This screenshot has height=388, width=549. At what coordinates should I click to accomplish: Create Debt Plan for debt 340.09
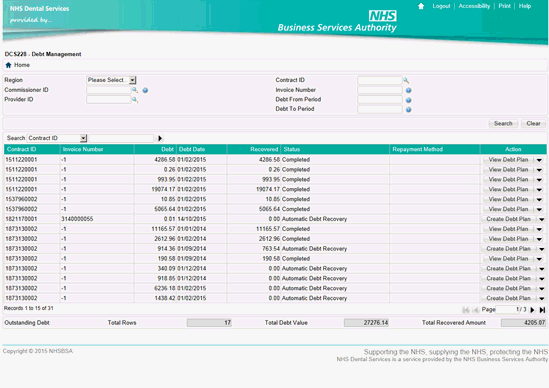(x=508, y=269)
